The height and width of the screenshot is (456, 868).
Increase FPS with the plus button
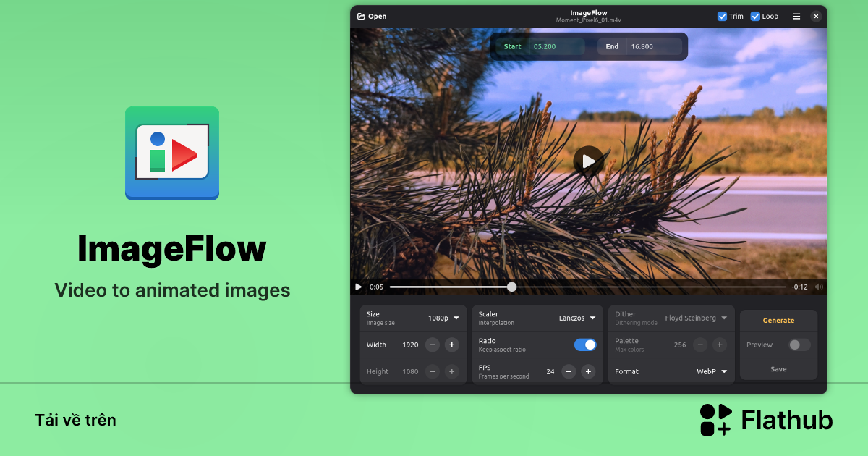(588, 371)
